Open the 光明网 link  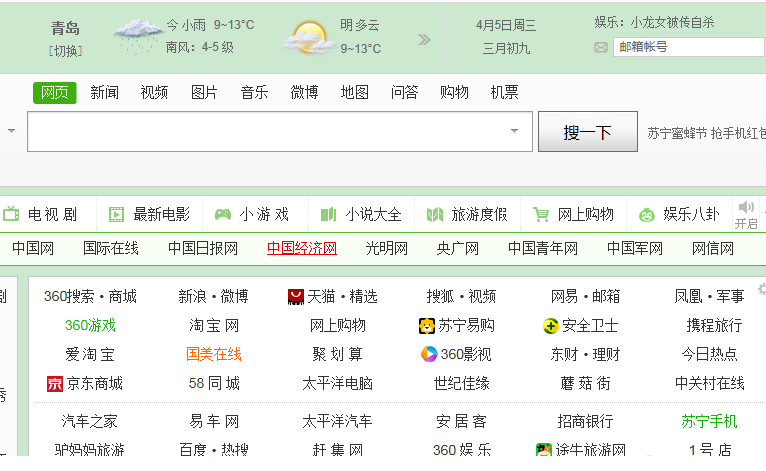[387, 249]
